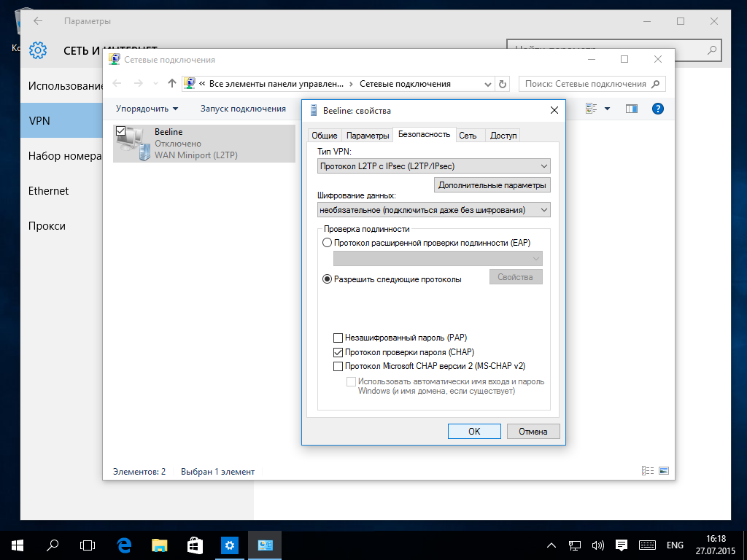This screenshot has width=747, height=560.
Task: Open network tray icon
Action: tap(574, 545)
